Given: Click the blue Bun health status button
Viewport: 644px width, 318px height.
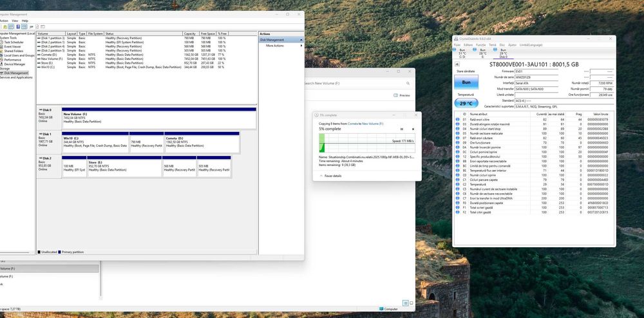Looking at the screenshot, I should coord(466,82).
